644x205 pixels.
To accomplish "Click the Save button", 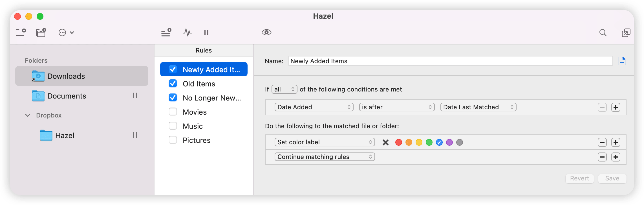I will 612,178.
